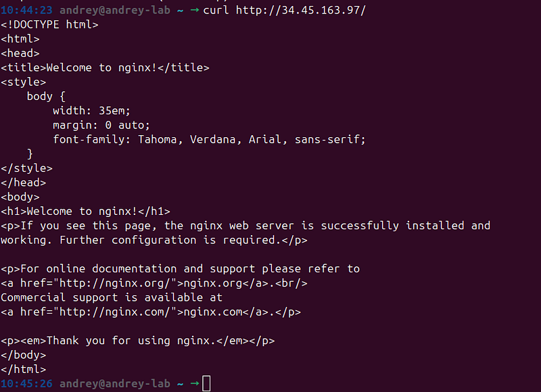Click the font-family Tahoma, Verdana line
The height and width of the screenshot is (392, 541).
point(209,139)
